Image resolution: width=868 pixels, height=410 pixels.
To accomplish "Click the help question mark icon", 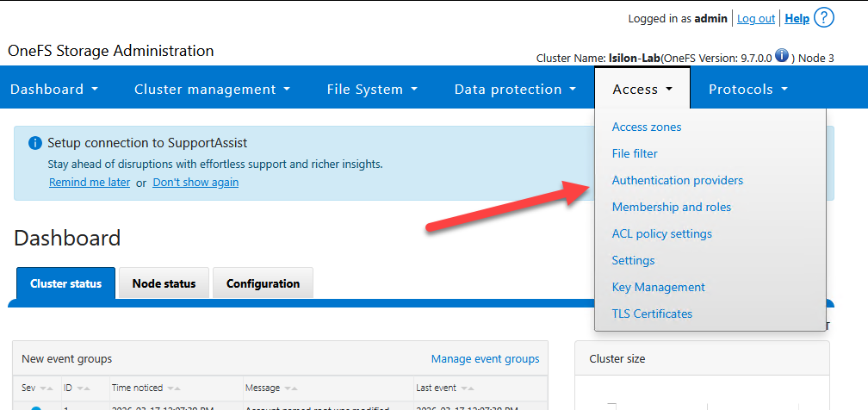I will pos(824,17).
